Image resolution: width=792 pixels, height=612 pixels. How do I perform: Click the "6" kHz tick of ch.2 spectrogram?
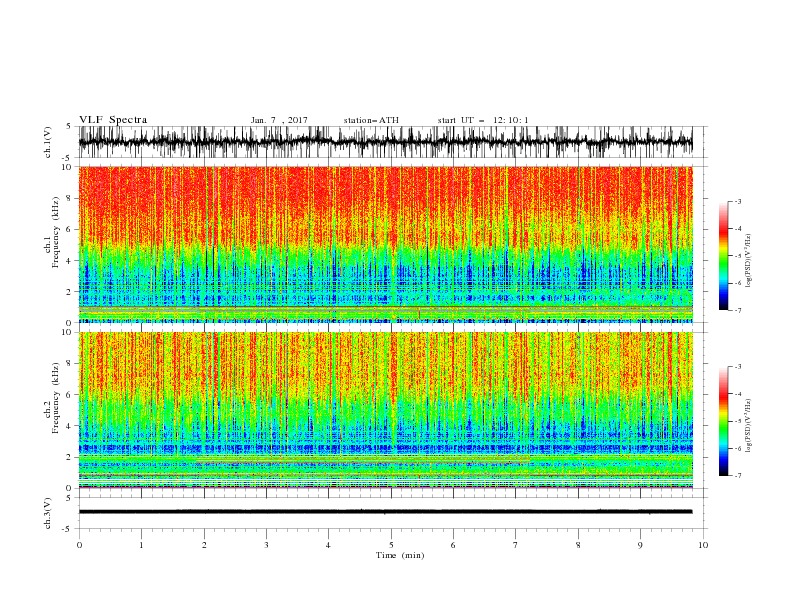pyautogui.click(x=69, y=395)
